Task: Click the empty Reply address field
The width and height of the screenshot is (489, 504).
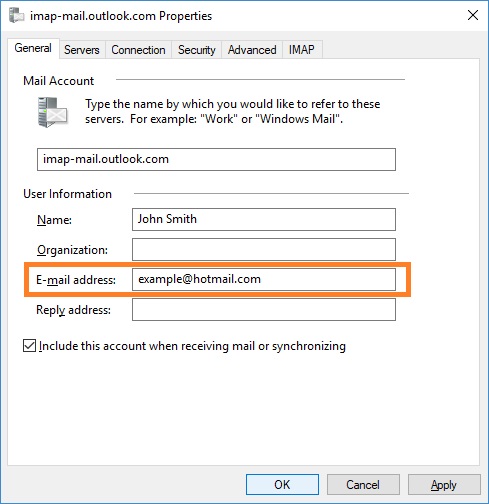Action: click(264, 309)
